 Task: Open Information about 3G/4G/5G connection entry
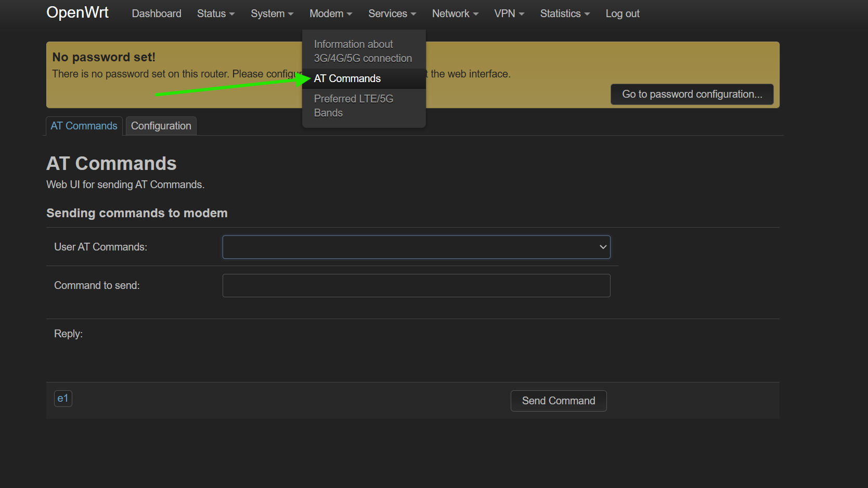click(364, 51)
